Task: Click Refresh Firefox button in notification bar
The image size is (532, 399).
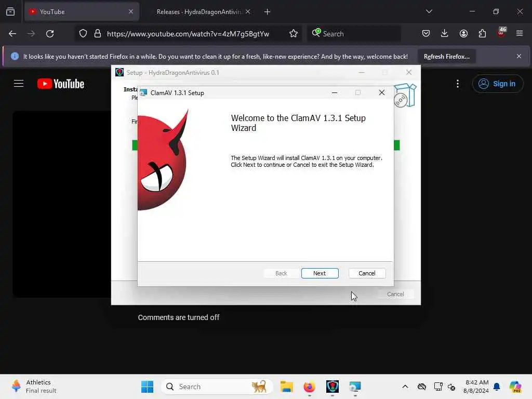Action: pyautogui.click(x=446, y=56)
